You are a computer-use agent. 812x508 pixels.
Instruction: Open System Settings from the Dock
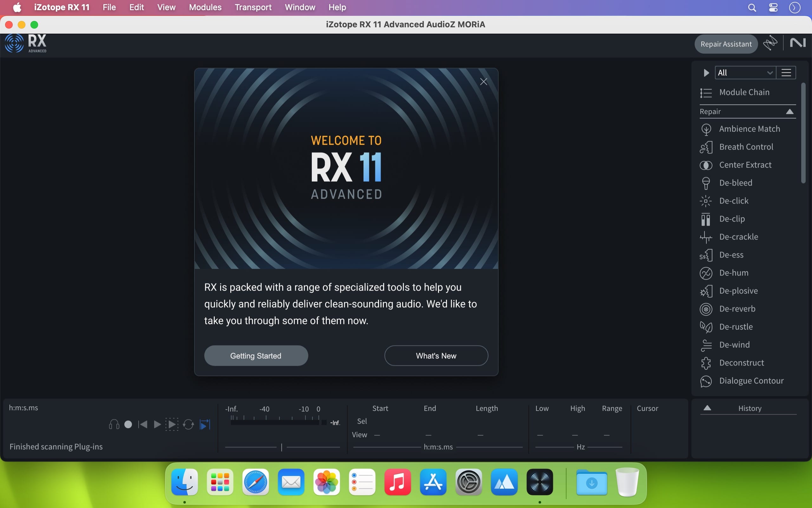pos(469,482)
